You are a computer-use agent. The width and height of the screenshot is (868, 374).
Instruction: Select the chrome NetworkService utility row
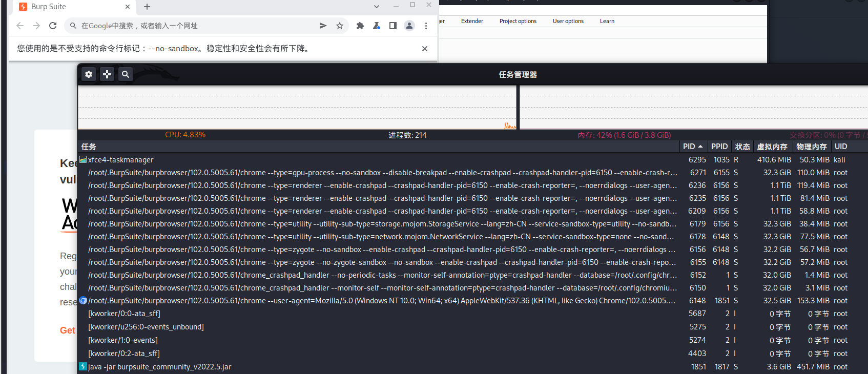(473, 237)
